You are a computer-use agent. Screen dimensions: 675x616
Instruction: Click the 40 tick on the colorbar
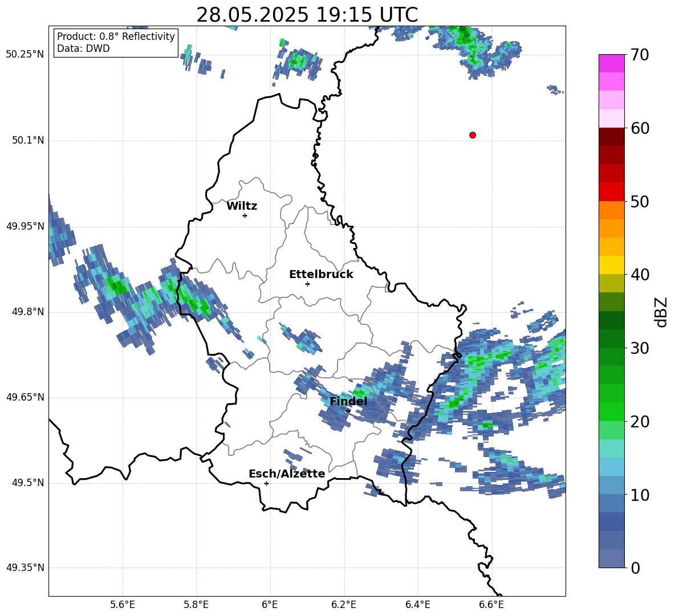640,275
